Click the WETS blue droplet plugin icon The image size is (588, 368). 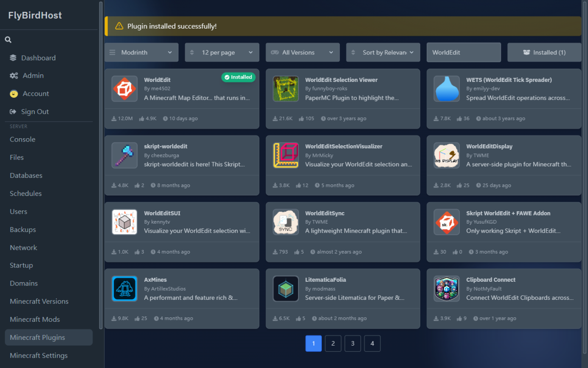(447, 88)
